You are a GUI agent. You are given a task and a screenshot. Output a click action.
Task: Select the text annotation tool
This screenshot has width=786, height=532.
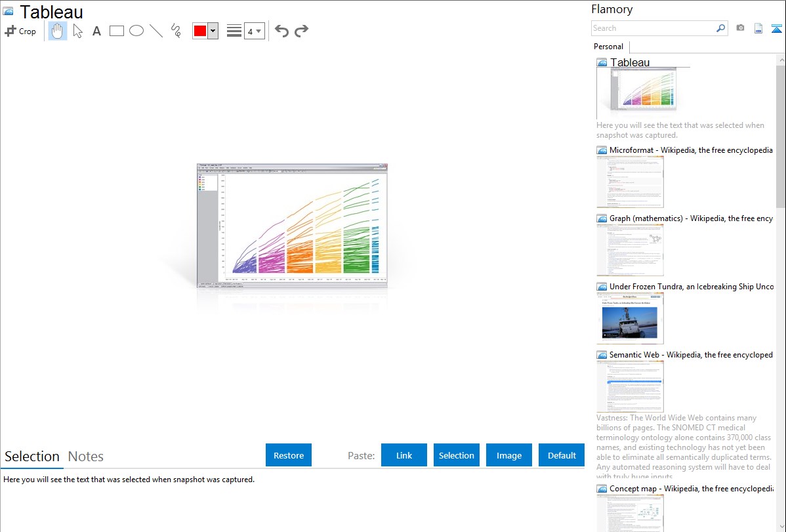pyautogui.click(x=96, y=31)
